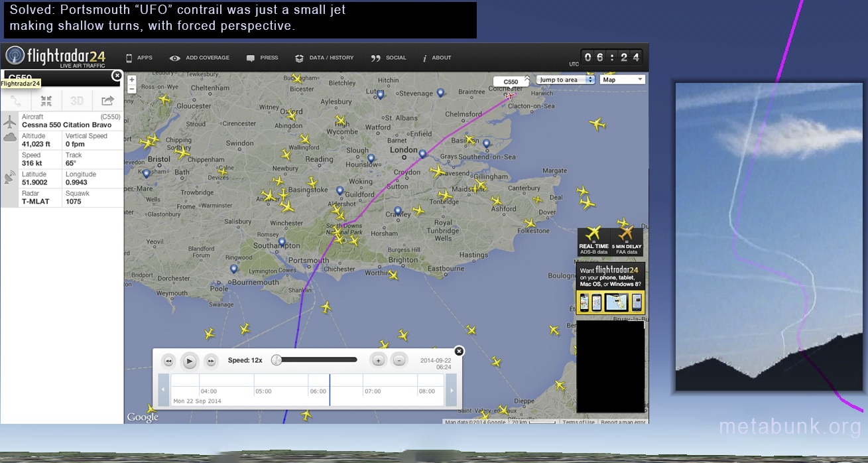Image resolution: width=868 pixels, height=463 pixels.
Task: Click the Latitude value 51.9002
Action: [34, 182]
